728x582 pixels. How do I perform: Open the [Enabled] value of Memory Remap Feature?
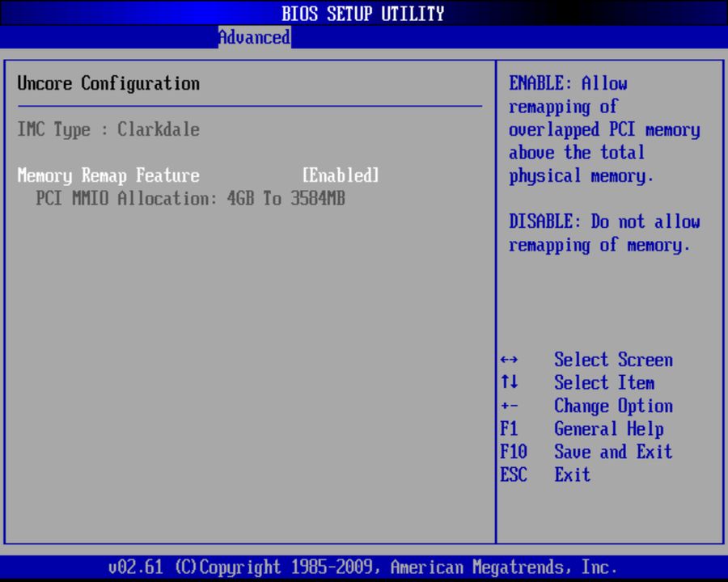point(341,175)
